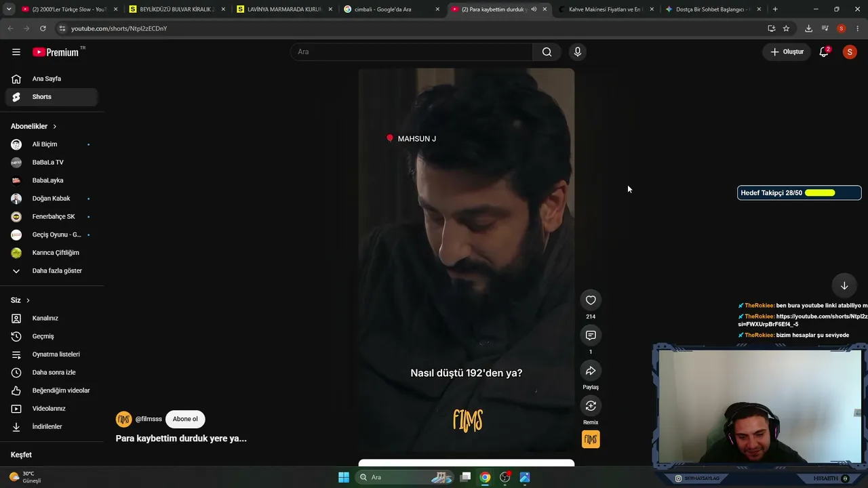Open the Doğan Kabak subscription
This screenshot has width=868, height=488.
pyautogui.click(x=52, y=199)
